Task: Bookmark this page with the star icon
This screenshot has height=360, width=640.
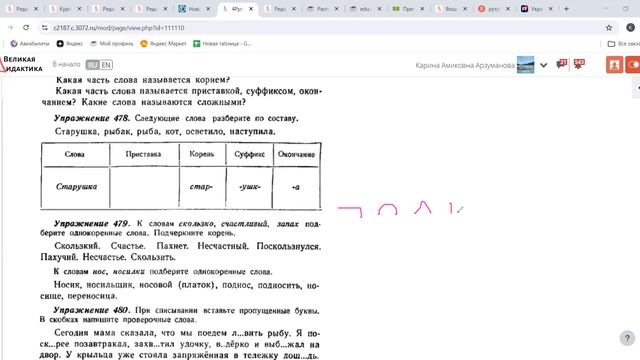Action: pyautogui.click(x=609, y=28)
